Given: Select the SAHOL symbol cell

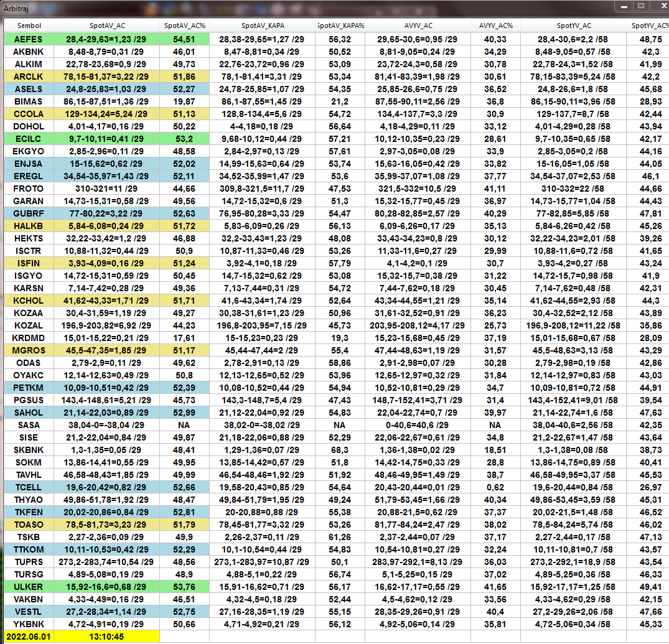Looking at the screenshot, I should pos(29,413).
